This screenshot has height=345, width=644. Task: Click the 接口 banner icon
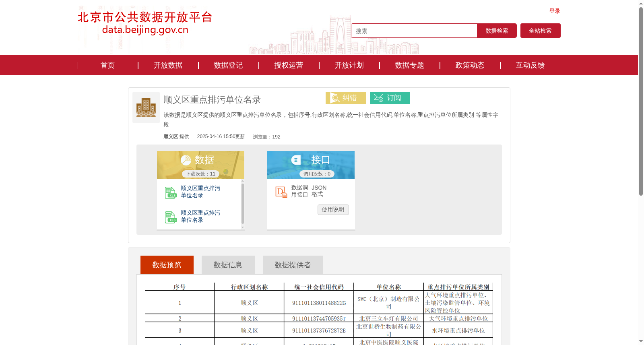tap(296, 160)
